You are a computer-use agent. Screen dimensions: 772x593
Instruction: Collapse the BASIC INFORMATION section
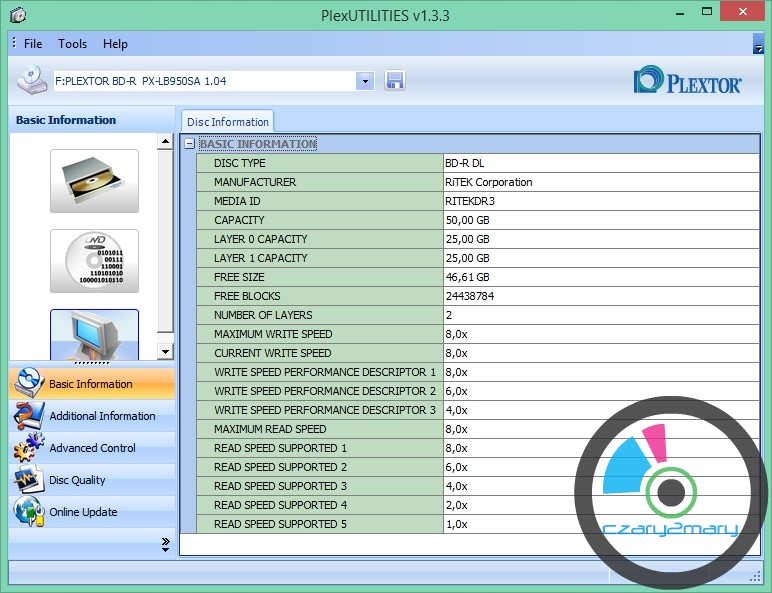click(189, 144)
